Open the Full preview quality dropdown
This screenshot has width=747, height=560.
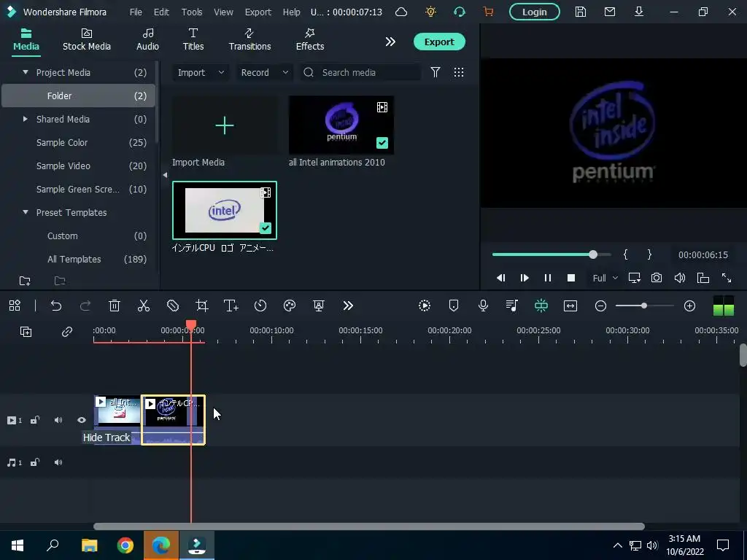click(605, 278)
